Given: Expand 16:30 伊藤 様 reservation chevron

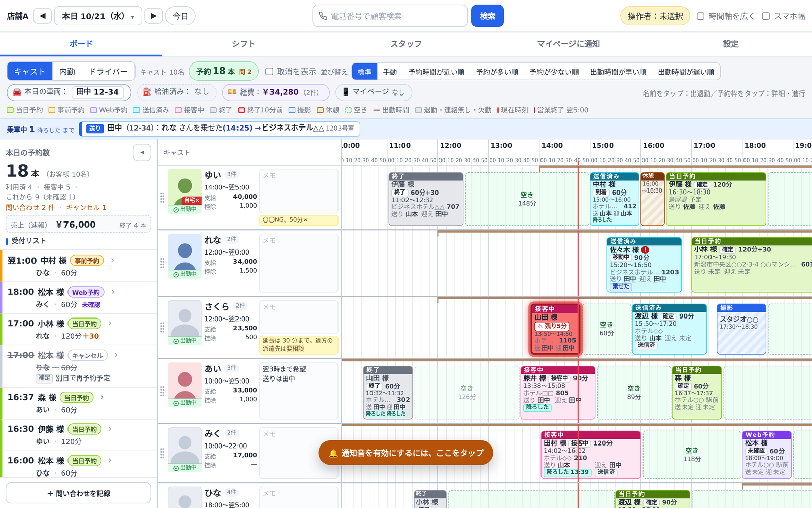Looking at the screenshot, I should (x=110, y=429).
